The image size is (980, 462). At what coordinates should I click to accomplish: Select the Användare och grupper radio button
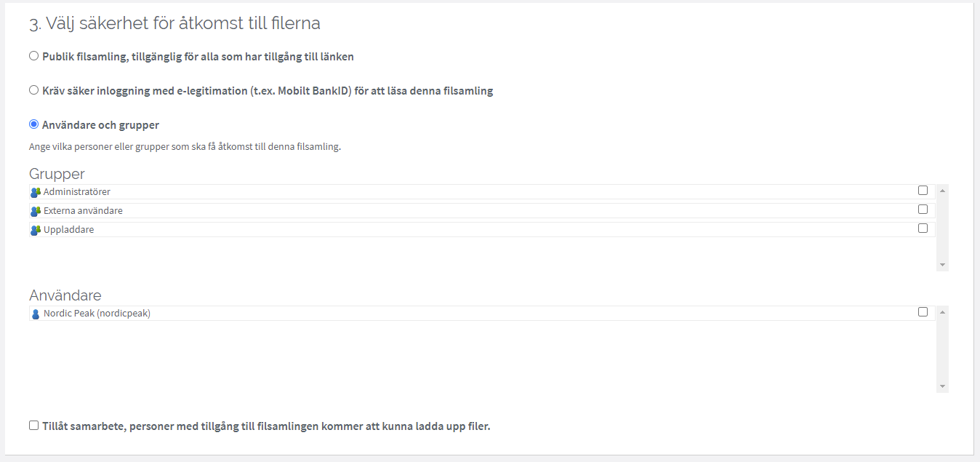(33, 124)
